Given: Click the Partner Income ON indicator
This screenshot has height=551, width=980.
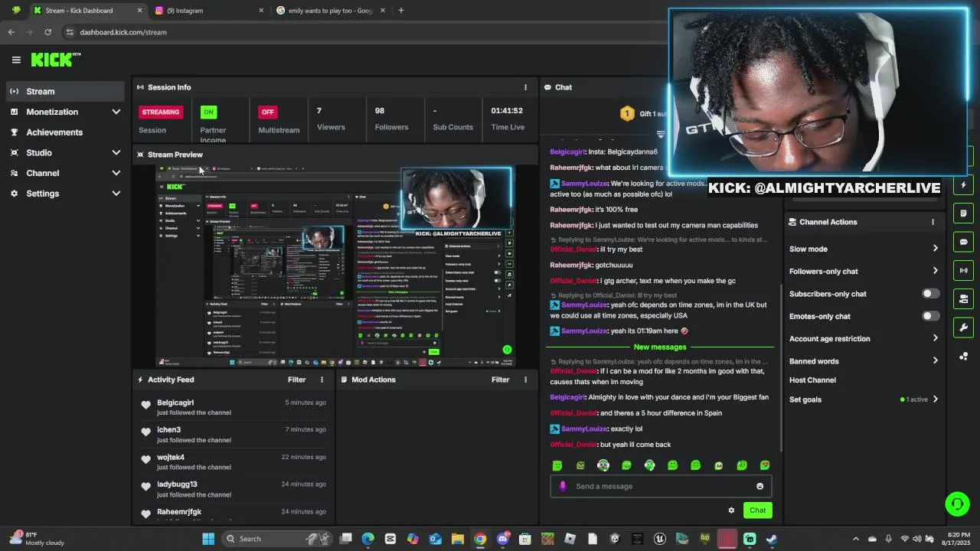Looking at the screenshot, I should (x=208, y=112).
